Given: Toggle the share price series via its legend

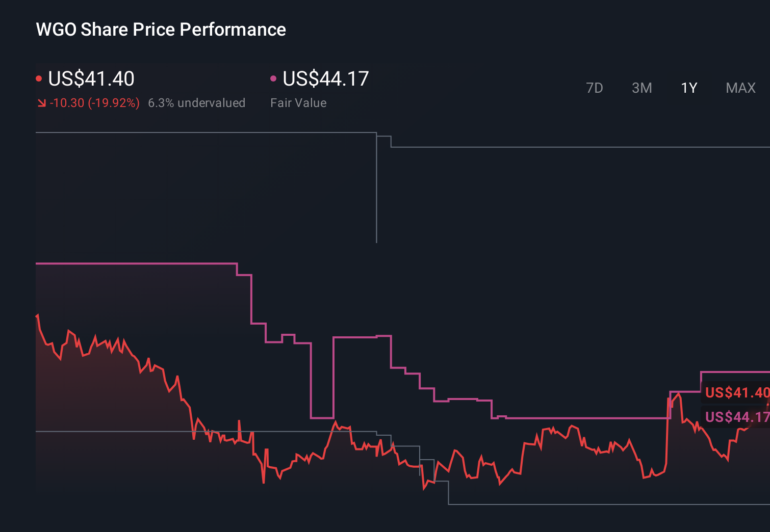Looking at the screenshot, I should tap(91, 79).
